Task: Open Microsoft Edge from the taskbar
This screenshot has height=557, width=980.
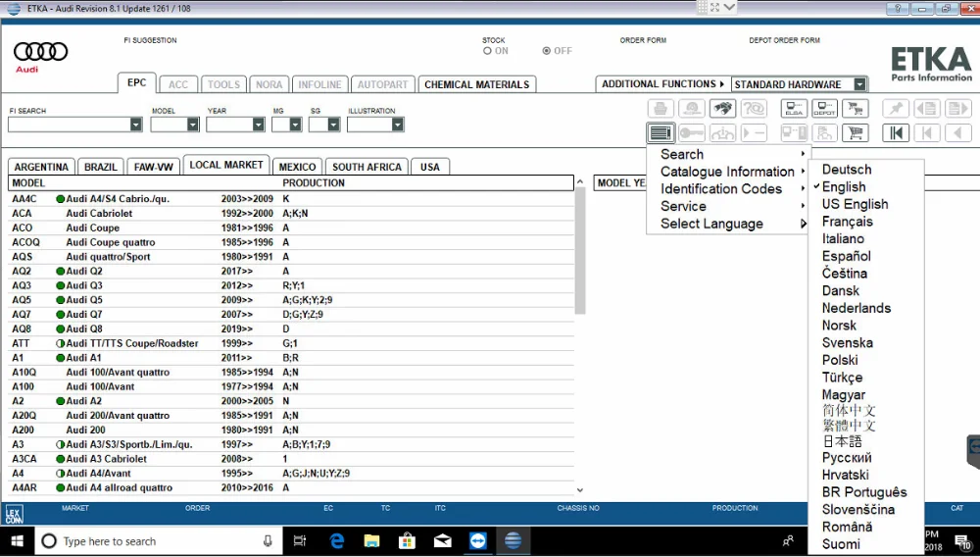Action: click(x=337, y=540)
